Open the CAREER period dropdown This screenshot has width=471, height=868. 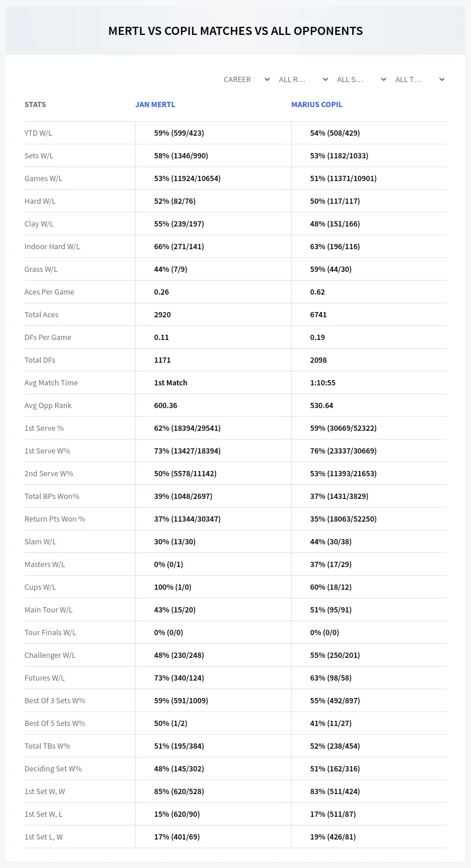[246, 79]
